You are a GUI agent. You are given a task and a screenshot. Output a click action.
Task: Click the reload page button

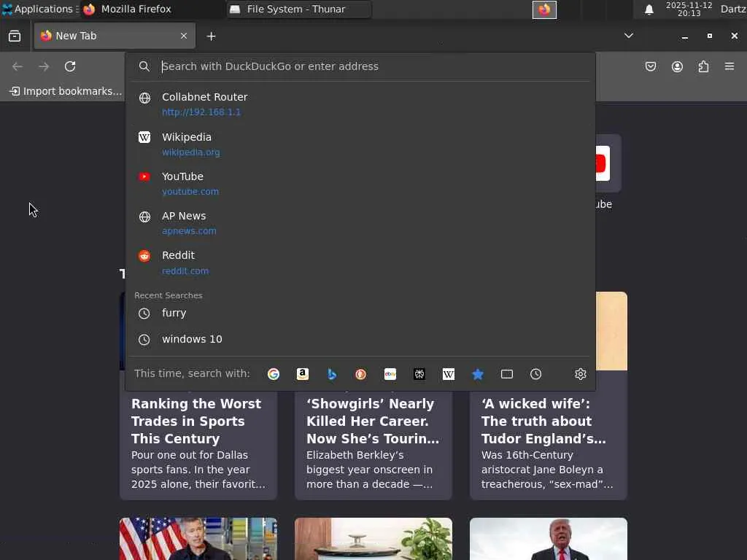[x=70, y=66]
